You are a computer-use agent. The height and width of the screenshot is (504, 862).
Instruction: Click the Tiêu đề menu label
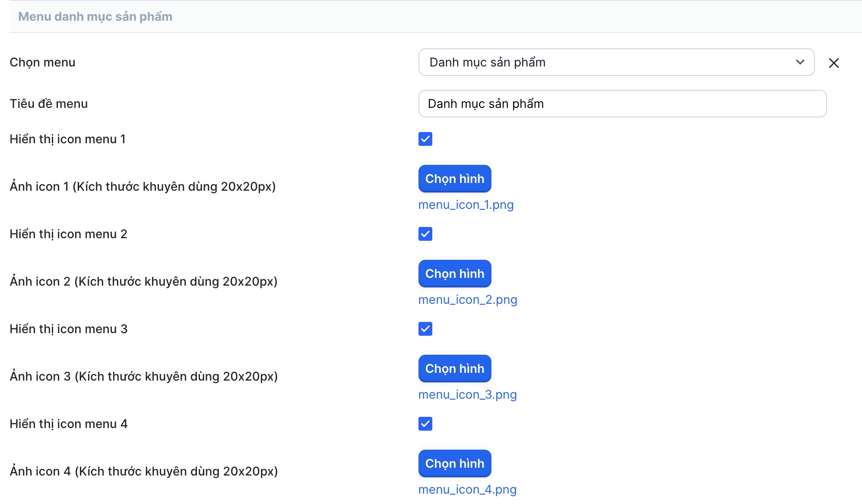(x=48, y=104)
